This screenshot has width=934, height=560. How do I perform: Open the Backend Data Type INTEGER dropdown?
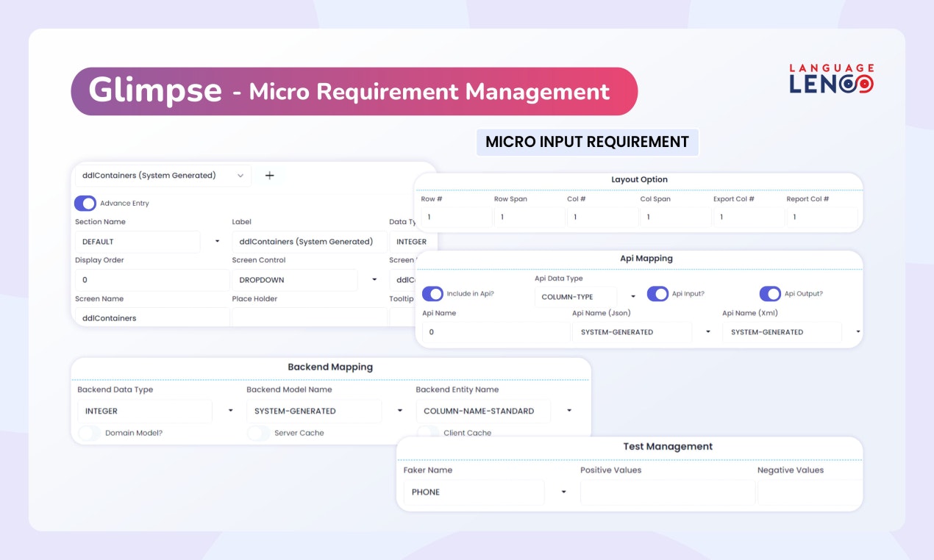coord(156,411)
